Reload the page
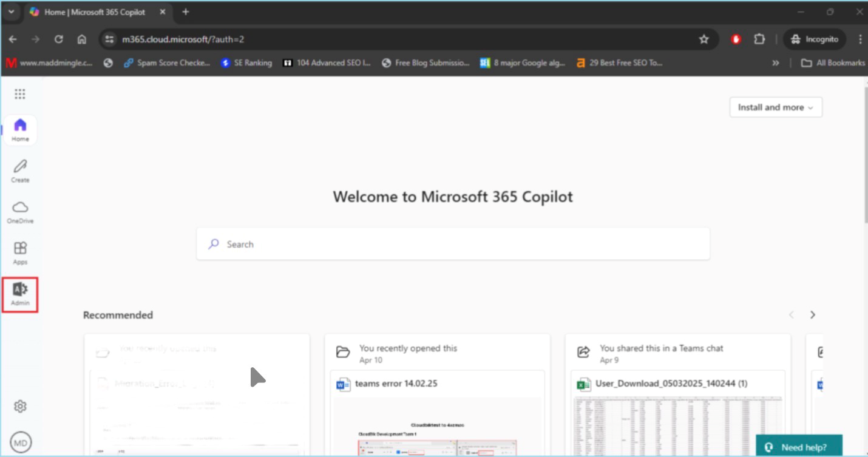 [58, 39]
